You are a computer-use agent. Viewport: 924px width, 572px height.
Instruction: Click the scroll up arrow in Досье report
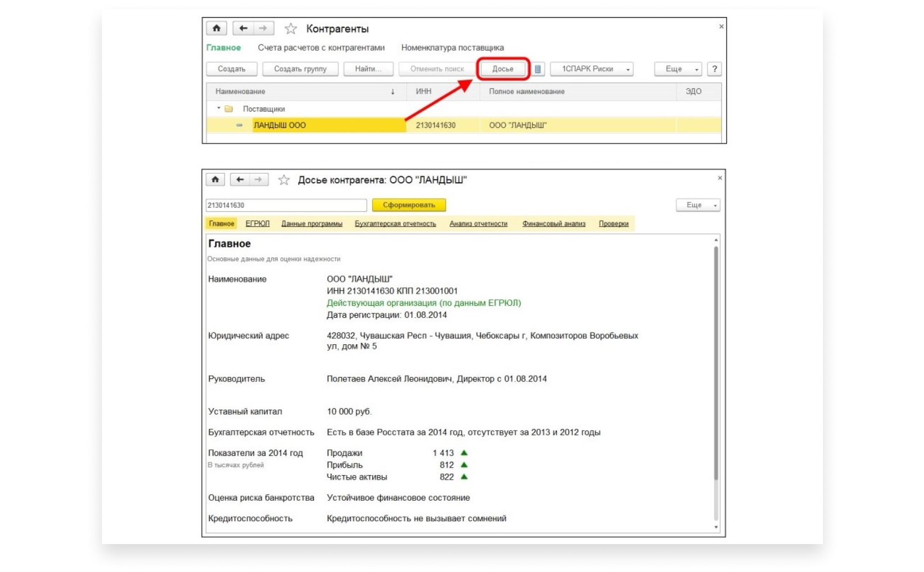[x=716, y=240]
